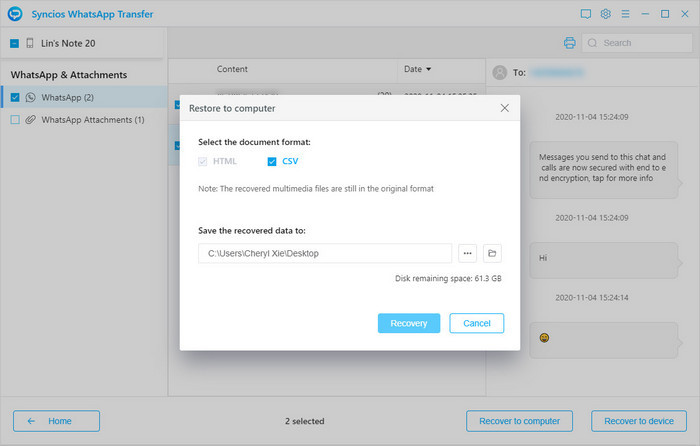Viewport: 700px width, 446px height.
Task: Click the Syncios app logo icon
Action: [14, 14]
